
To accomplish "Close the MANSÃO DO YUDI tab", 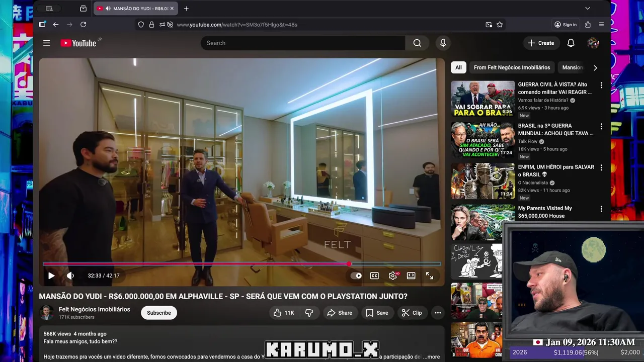I will tap(172, 9).
